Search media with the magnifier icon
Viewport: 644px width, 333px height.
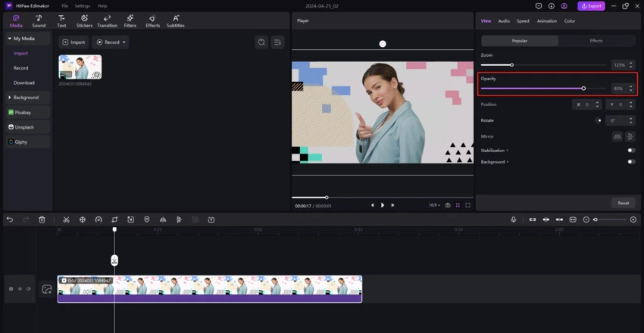261,42
